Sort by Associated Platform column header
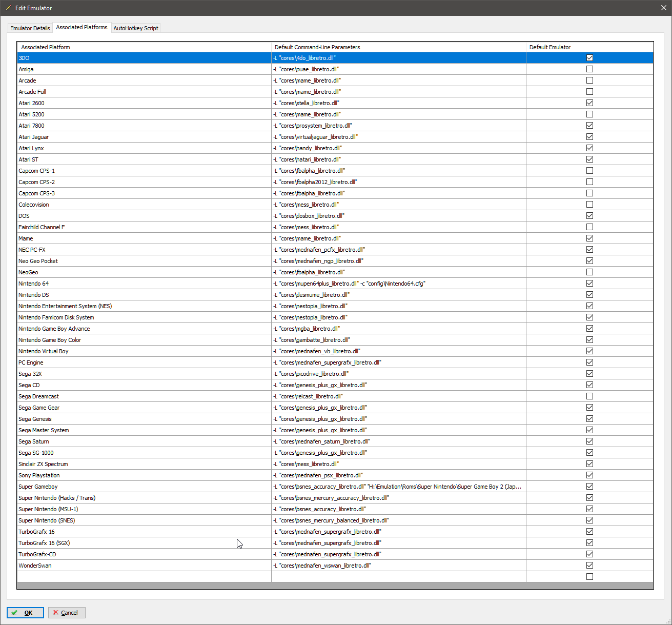Screen dimensions: 672x625 click(144, 47)
